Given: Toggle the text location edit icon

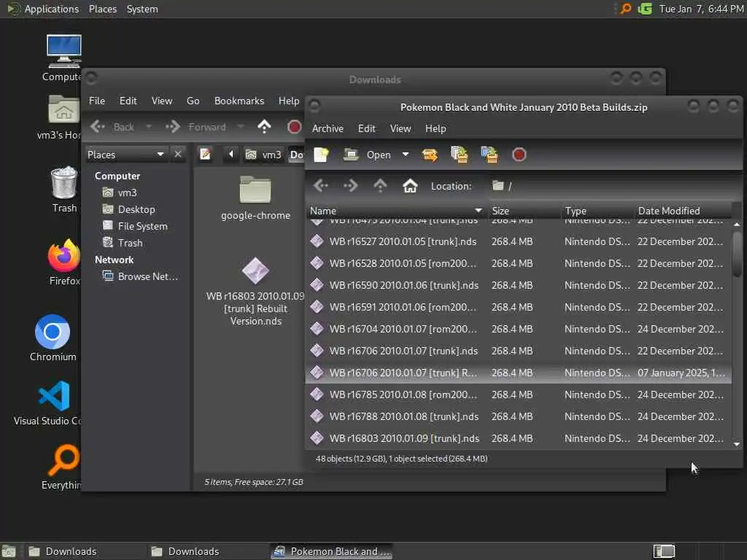Looking at the screenshot, I should click(205, 155).
